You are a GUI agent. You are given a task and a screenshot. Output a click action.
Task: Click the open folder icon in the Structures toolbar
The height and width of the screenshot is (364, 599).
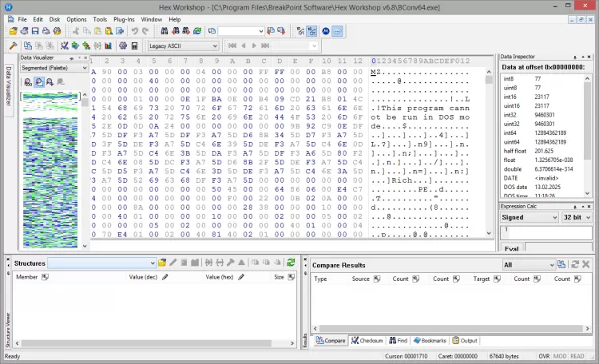[x=162, y=263]
